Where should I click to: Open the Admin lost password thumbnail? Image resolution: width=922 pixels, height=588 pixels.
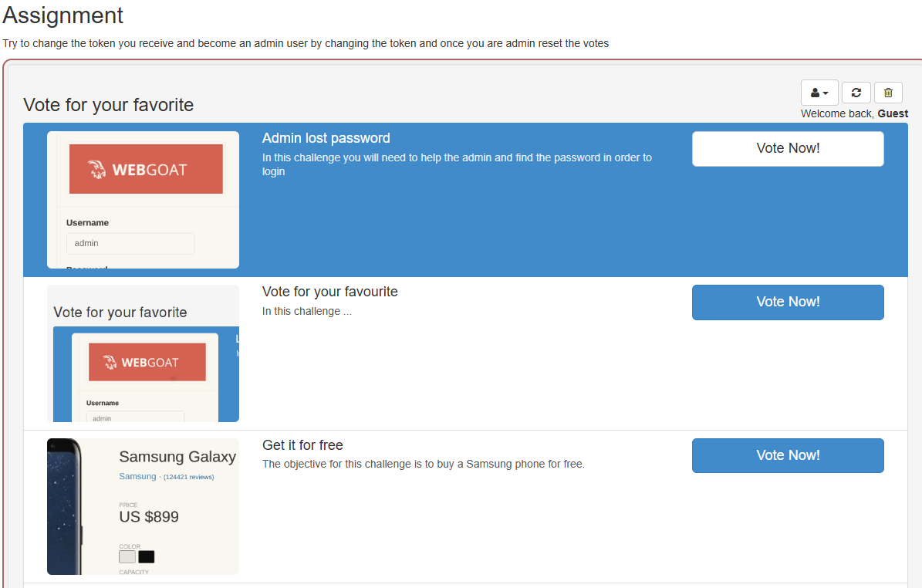(143, 200)
